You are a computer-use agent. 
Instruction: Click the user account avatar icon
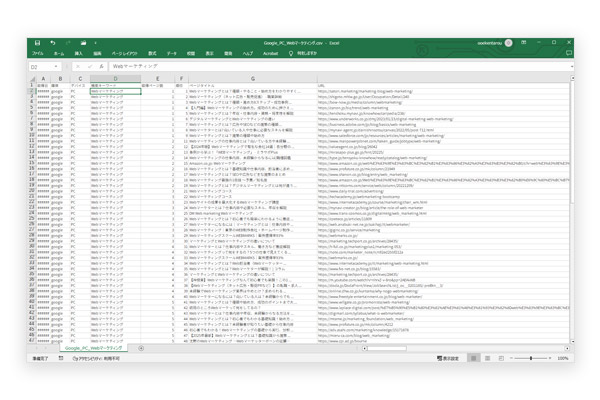pyautogui.click(x=509, y=43)
